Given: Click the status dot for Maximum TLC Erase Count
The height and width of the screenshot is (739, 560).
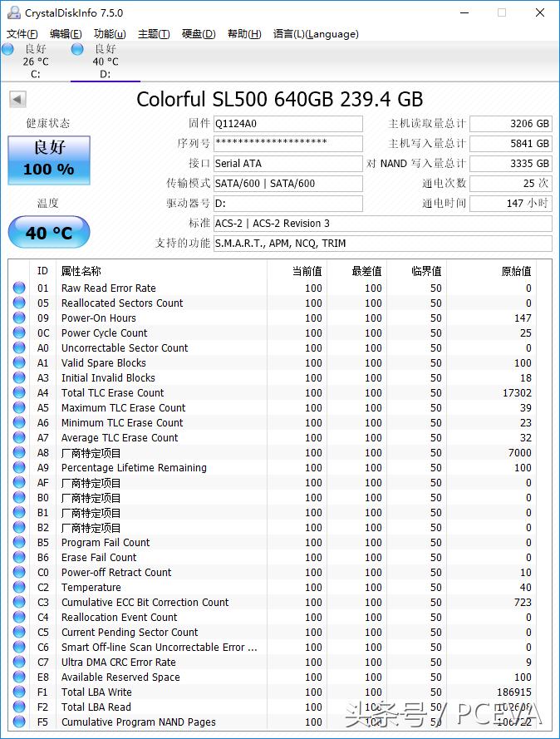Looking at the screenshot, I should coord(19,407).
